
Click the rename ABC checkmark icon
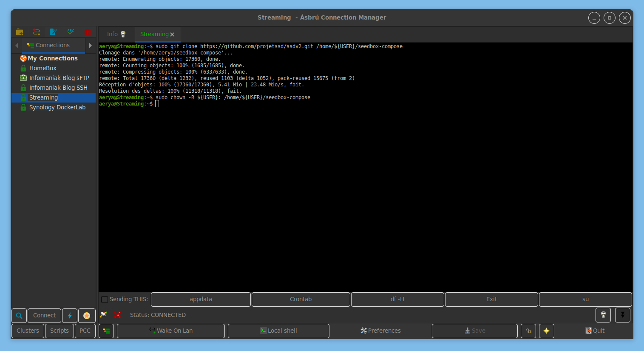click(71, 32)
